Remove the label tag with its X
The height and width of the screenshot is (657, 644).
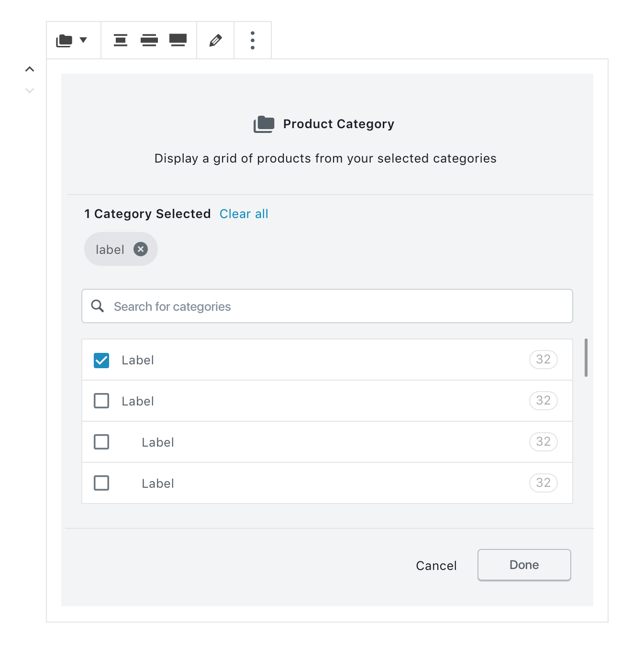[140, 249]
